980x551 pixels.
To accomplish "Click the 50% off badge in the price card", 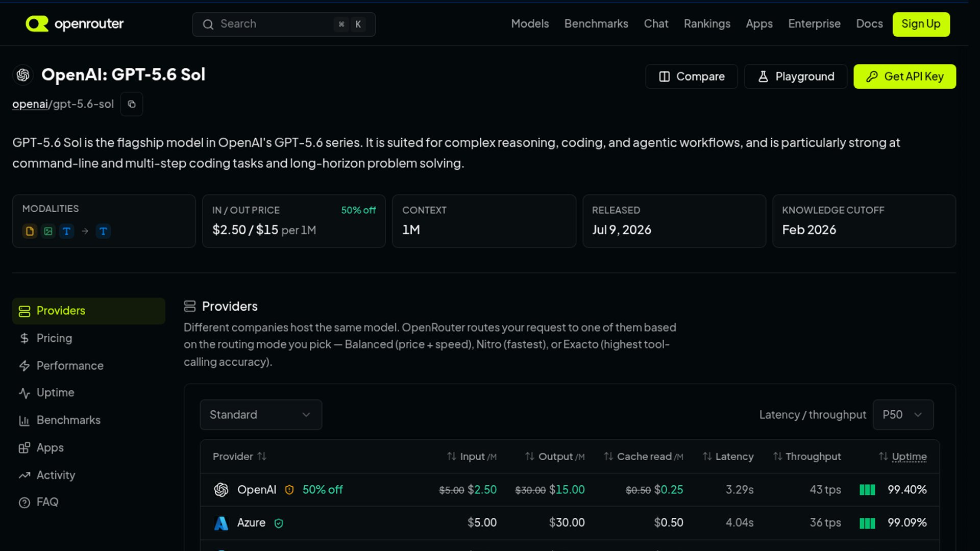I will point(358,210).
